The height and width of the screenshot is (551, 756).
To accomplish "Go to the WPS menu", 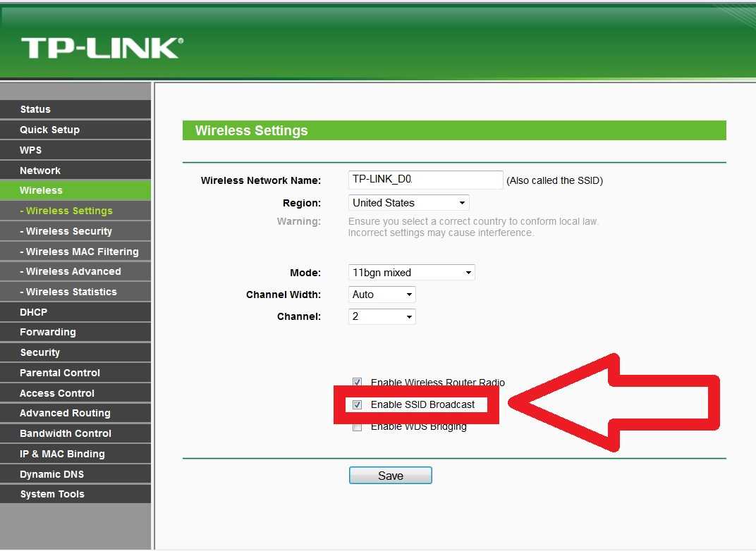I will pyautogui.click(x=75, y=150).
